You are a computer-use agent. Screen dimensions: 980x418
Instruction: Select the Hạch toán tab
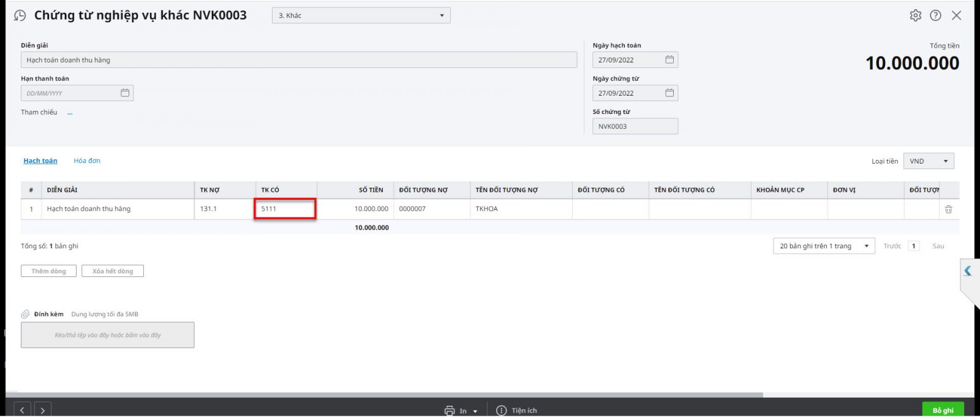click(40, 161)
